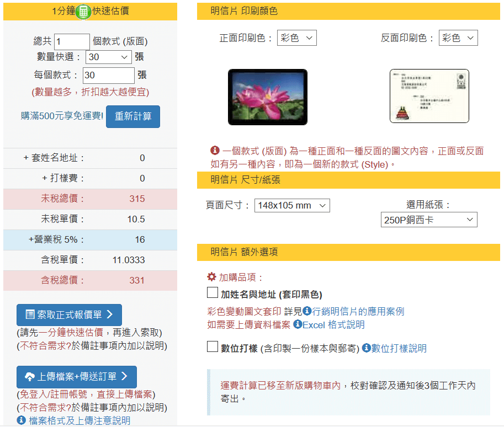The image size is (504, 427).
Task: Click info icon before 檔案格式及上傳注意說明
Action: (22, 420)
